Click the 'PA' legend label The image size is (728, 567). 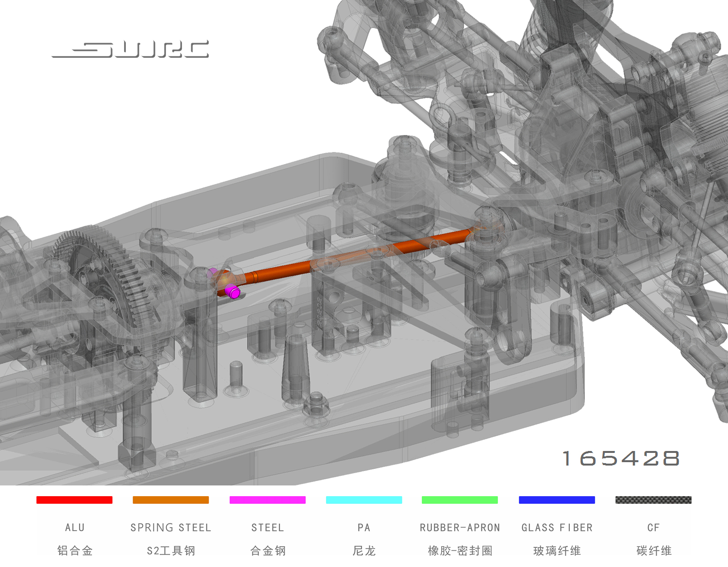coord(364,528)
